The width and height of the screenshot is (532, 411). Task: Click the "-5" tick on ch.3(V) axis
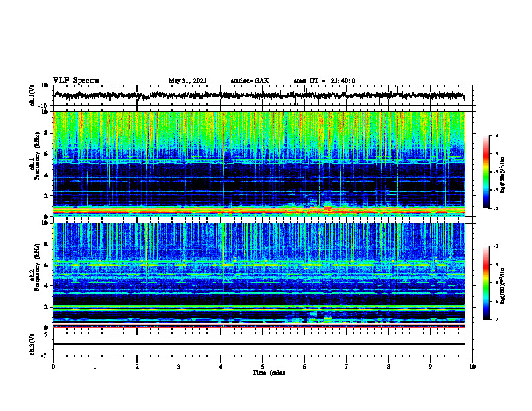(46, 355)
